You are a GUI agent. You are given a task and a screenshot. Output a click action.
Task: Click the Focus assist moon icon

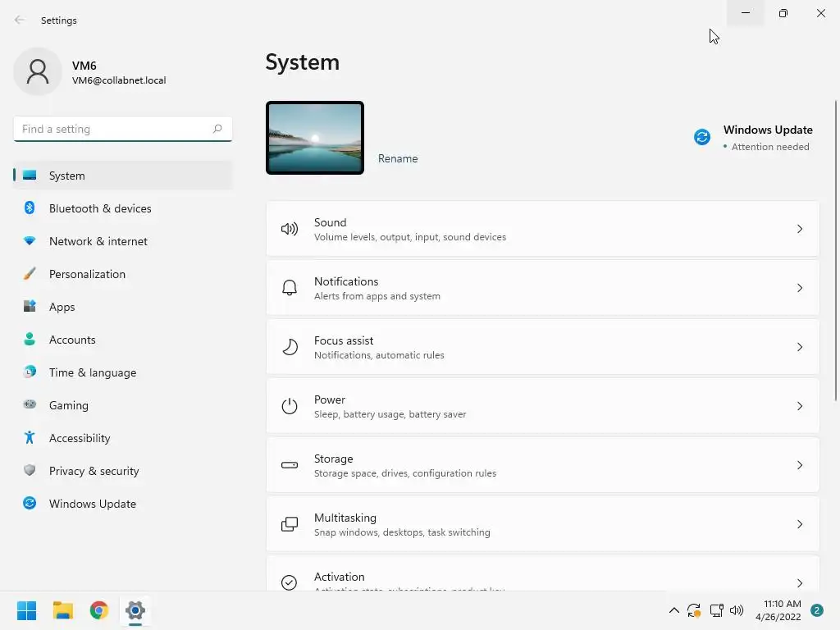click(x=290, y=347)
